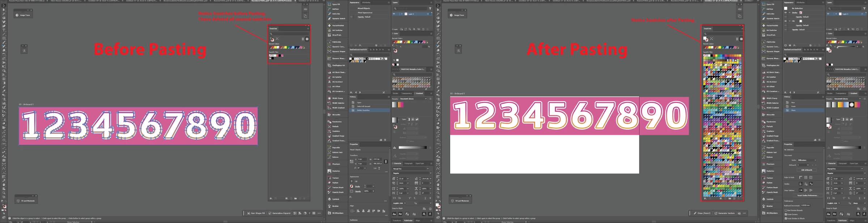Screen dimensions: 868x223
Task: Select pink-orange gradient preset in Before Pasting Gradient panel
Action: point(400,104)
